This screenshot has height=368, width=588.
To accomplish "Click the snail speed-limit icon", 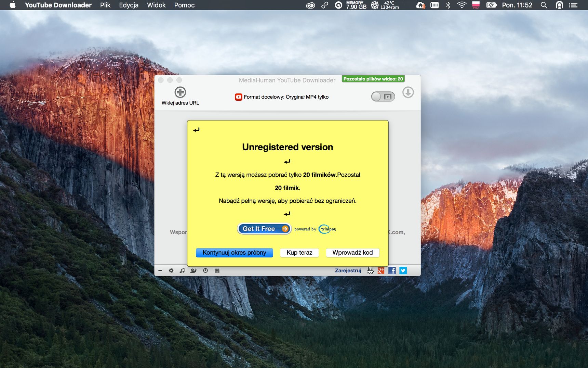I will [193, 270].
